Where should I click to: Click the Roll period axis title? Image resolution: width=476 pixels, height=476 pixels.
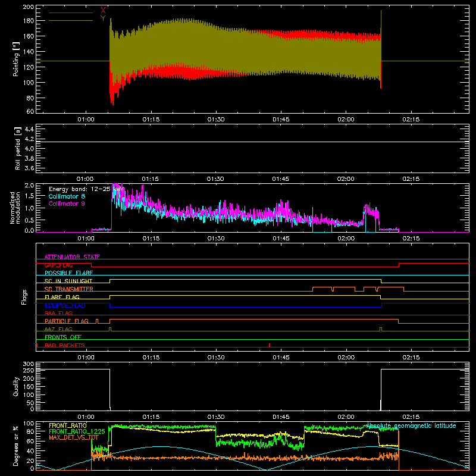[x=18, y=148]
